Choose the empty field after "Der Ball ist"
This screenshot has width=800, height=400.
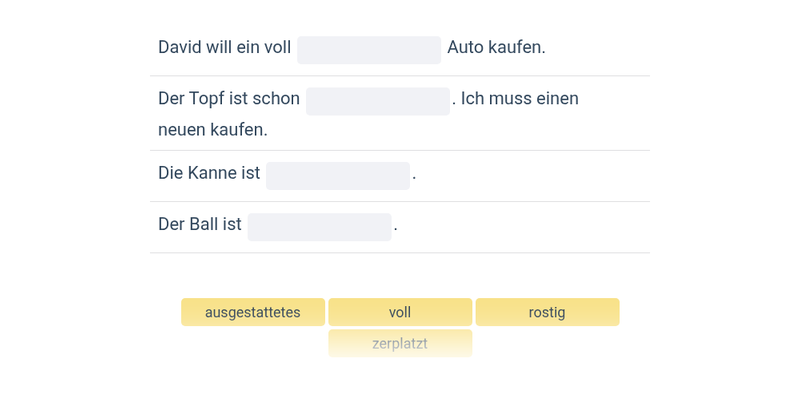(x=320, y=227)
